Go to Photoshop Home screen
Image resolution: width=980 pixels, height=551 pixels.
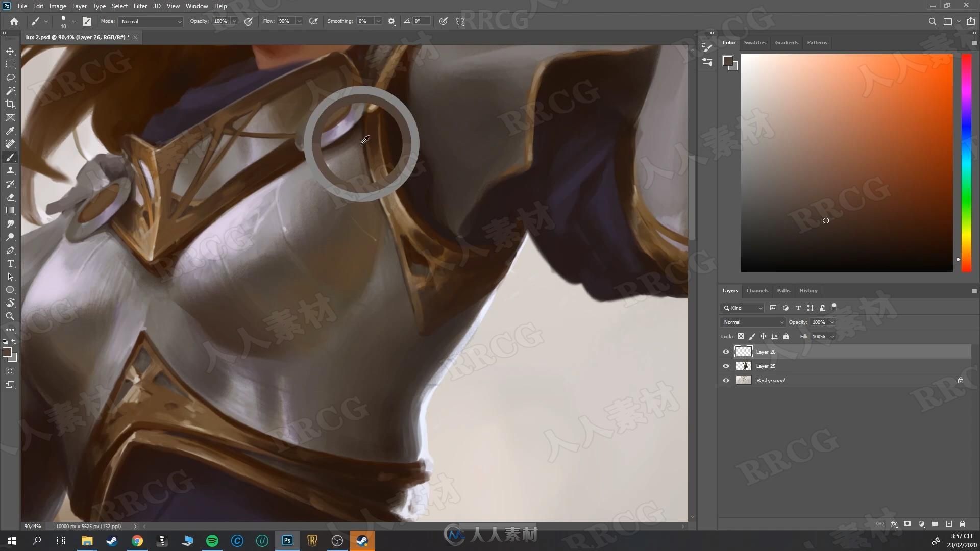14,21
